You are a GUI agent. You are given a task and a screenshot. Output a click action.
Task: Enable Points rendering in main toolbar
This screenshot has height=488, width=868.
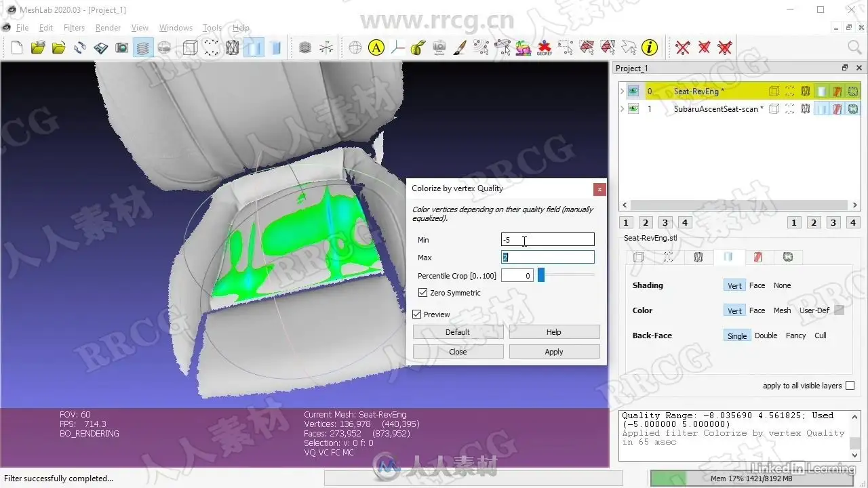pyautogui.click(x=212, y=47)
